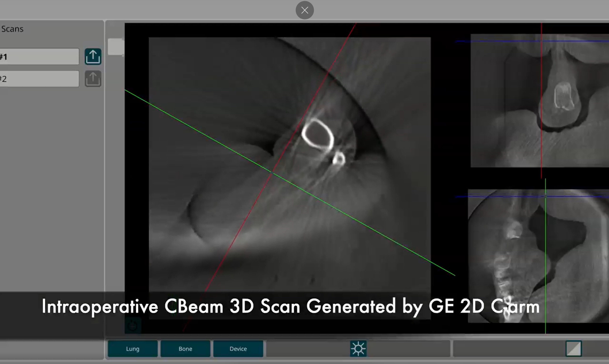Image resolution: width=609 pixels, height=364 pixels.
Task: Click the faint reset icon at the viewer's bottom-left corner
Action: point(133,326)
